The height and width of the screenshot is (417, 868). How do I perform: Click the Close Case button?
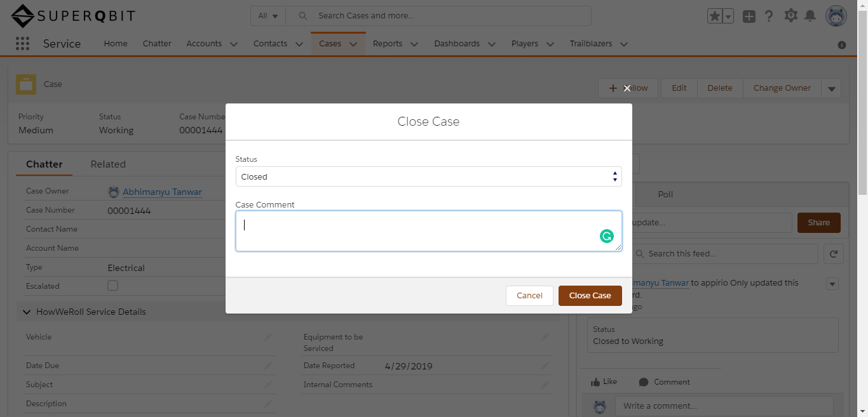point(590,296)
